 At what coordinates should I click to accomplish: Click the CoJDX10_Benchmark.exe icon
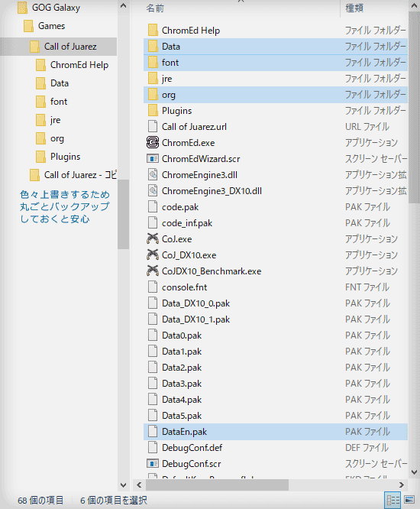pyautogui.click(x=153, y=271)
